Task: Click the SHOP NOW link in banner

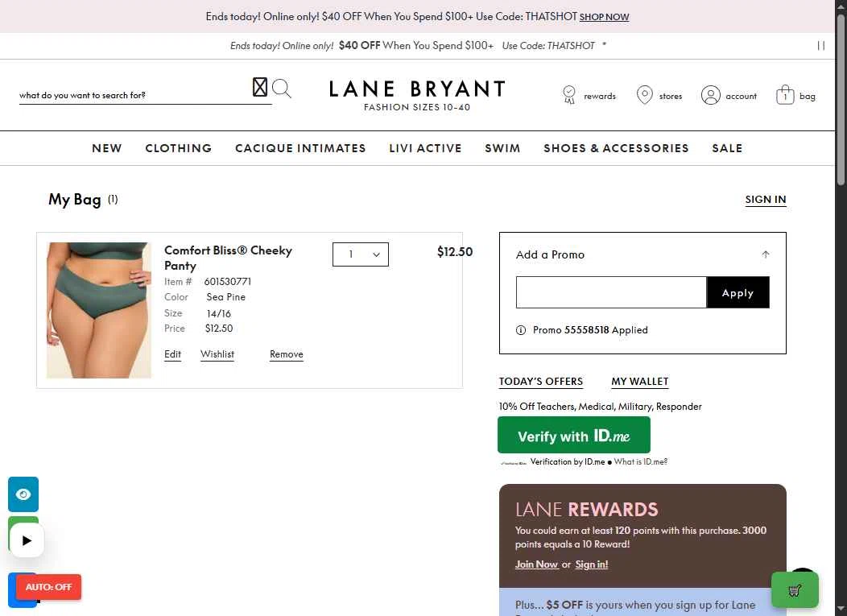Action: [x=604, y=17]
